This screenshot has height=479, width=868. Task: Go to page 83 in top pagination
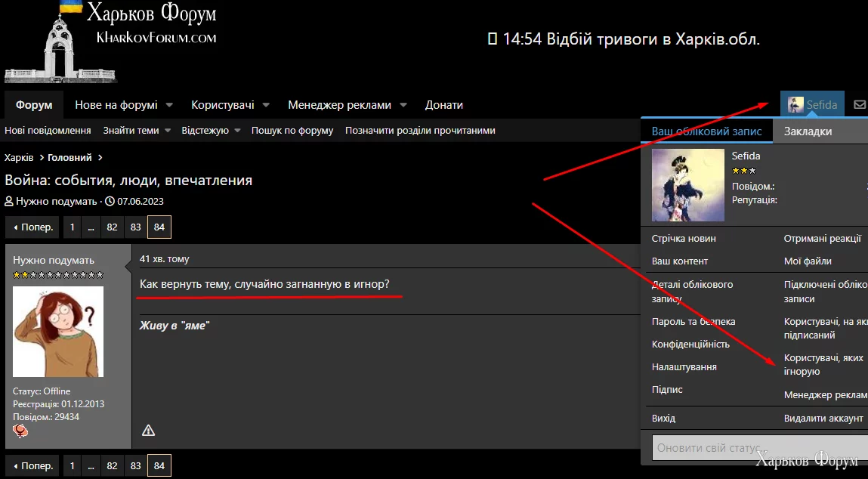136,227
